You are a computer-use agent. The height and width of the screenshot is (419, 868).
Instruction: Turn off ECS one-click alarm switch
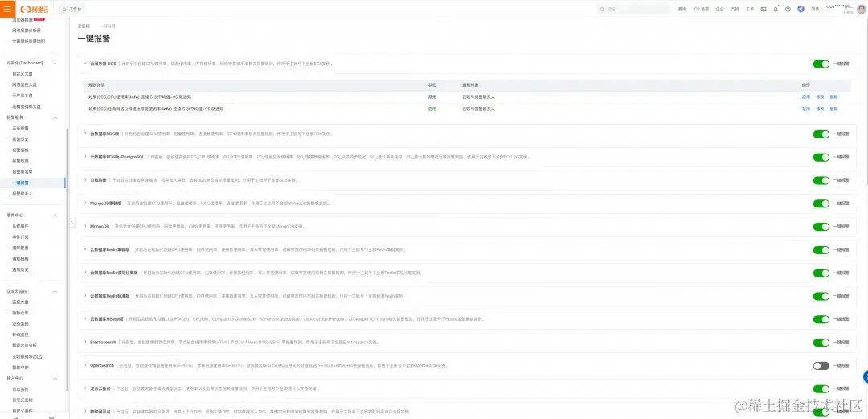[x=821, y=64]
